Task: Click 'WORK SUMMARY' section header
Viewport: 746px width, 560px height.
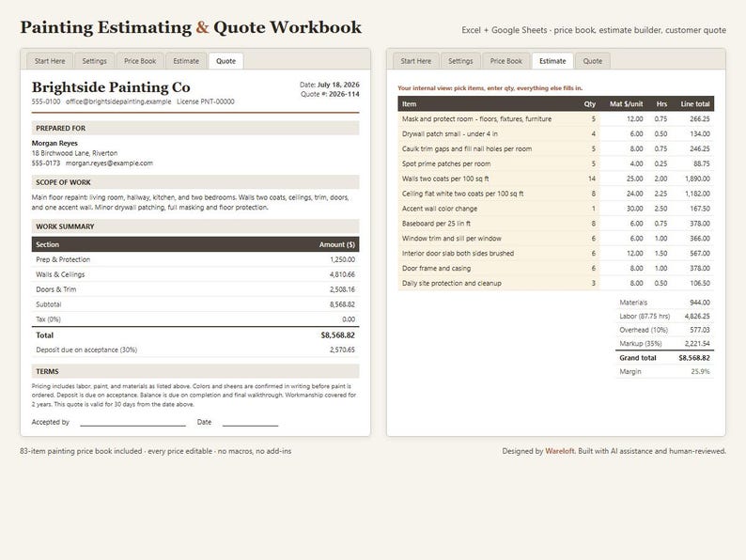Action: tap(195, 226)
